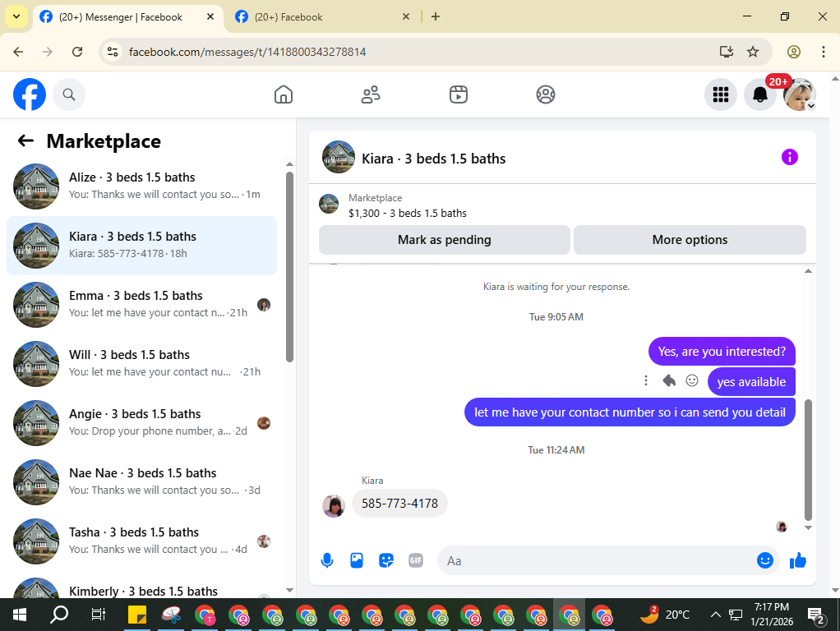Click the address bar URL

tap(247, 52)
